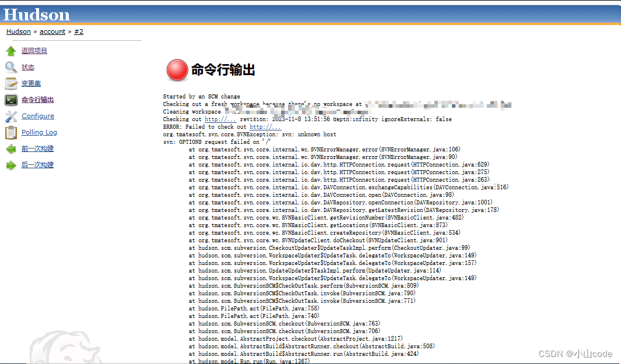This screenshot has width=621, height=364.
Task: Open the 前一次构建 link
Action: click(x=37, y=149)
